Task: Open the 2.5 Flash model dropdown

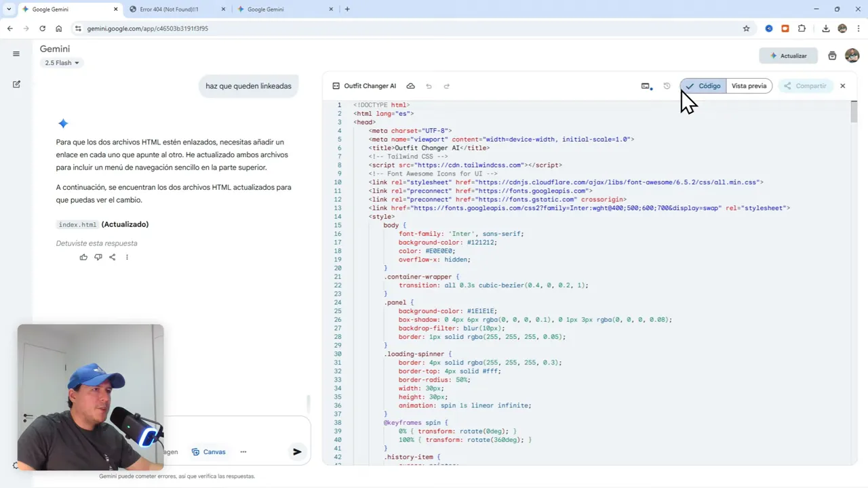Action: [x=61, y=62]
